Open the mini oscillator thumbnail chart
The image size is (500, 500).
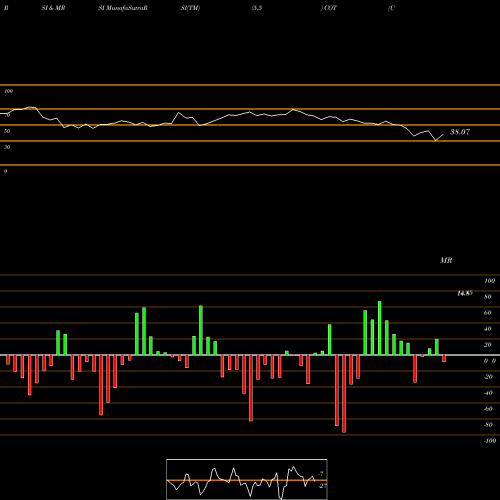[247, 479]
